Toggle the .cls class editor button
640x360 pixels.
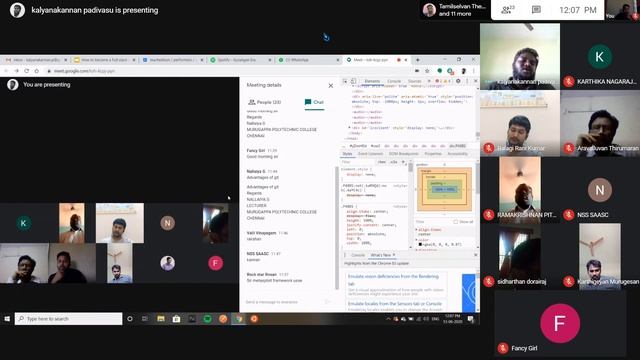[393, 162]
